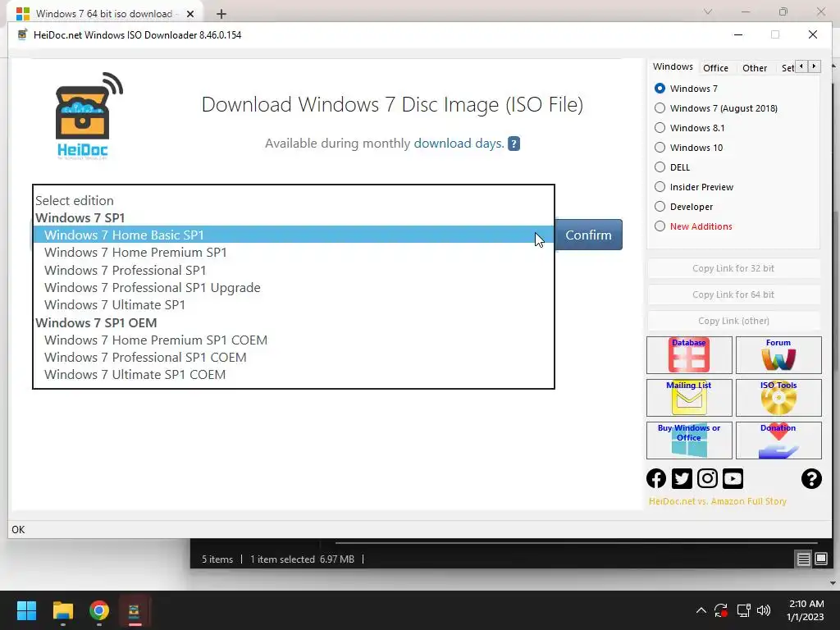The height and width of the screenshot is (630, 840).
Task: Click the Select edition placeholder option
Action: [x=294, y=200]
